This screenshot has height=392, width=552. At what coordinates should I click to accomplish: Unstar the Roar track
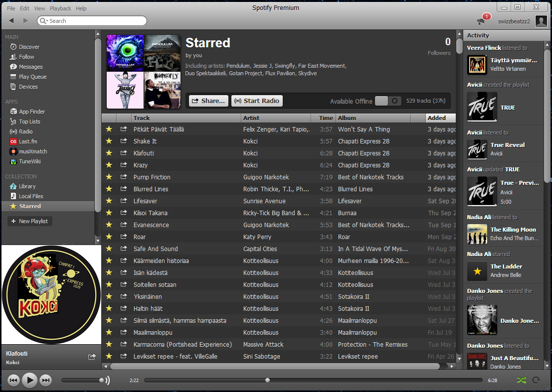(109, 237)
